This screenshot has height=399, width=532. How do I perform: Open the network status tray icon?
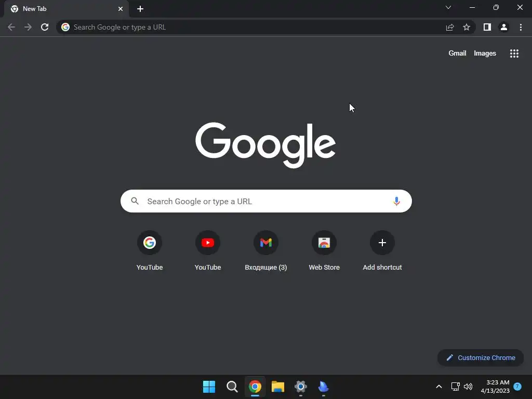(455, 387)
